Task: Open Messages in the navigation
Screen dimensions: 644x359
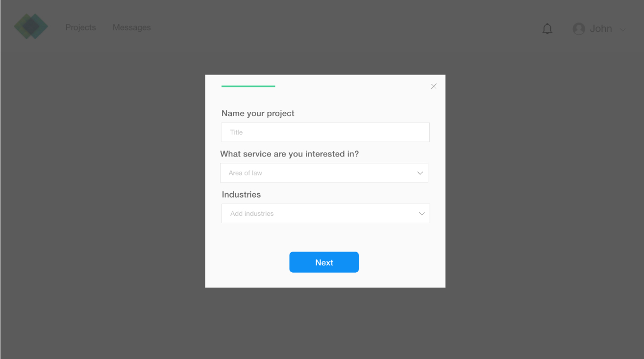Action: tap(132, 27)
